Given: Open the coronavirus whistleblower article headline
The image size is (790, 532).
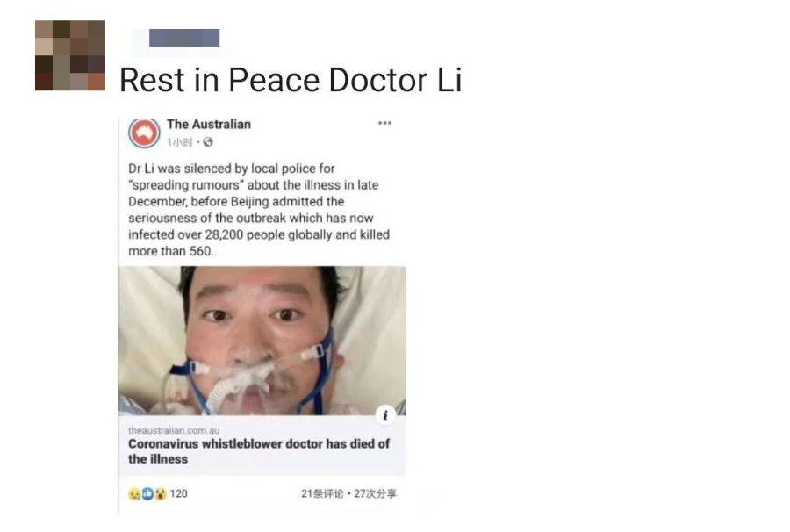Looking at the screenshot, I should pos(259,451).
